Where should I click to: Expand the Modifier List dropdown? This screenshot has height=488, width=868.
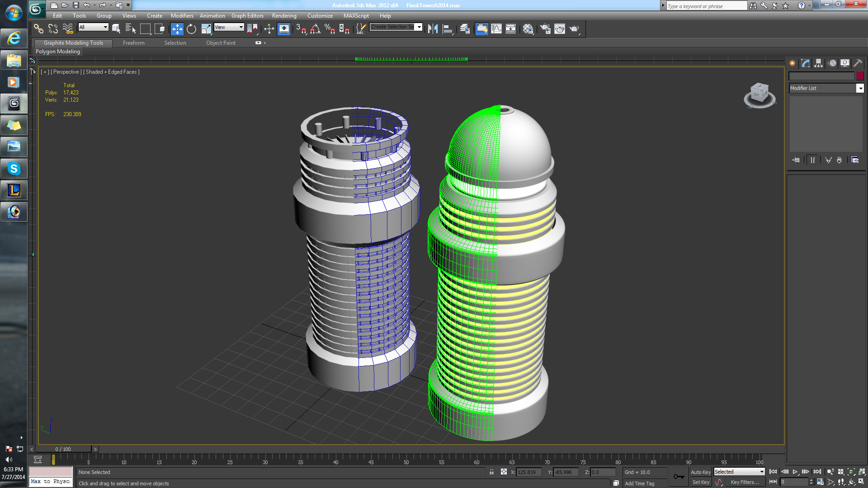tap(860, 89)
